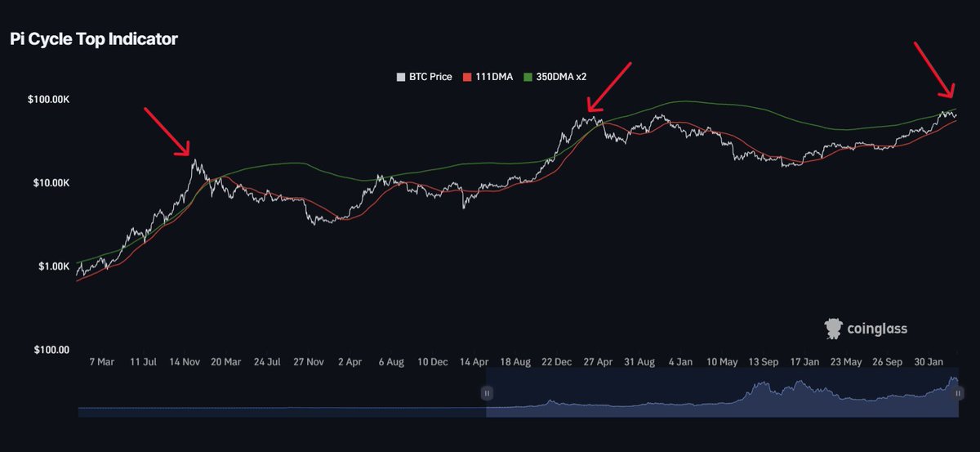
Task: Toggle the 111DMA legend series
Action: (x=488, y=77)
